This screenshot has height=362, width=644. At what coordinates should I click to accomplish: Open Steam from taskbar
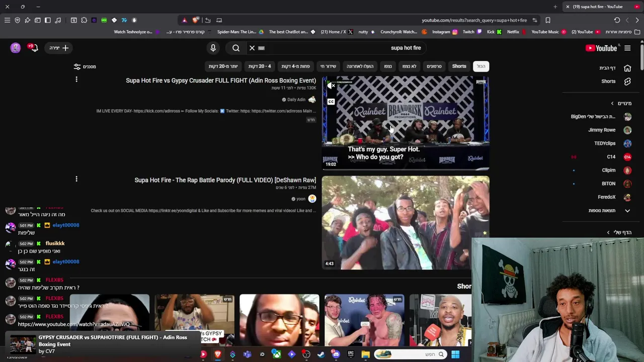[x=321, y=354]
